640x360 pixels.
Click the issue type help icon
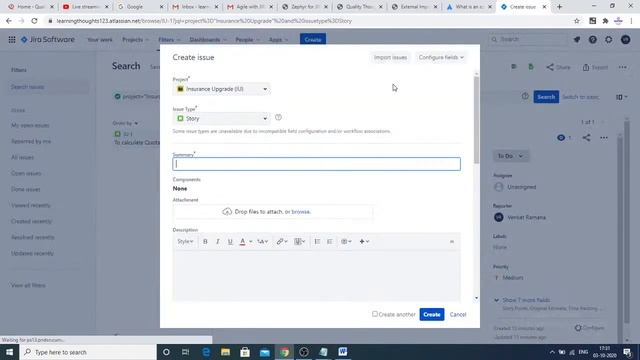click(278, 118)
